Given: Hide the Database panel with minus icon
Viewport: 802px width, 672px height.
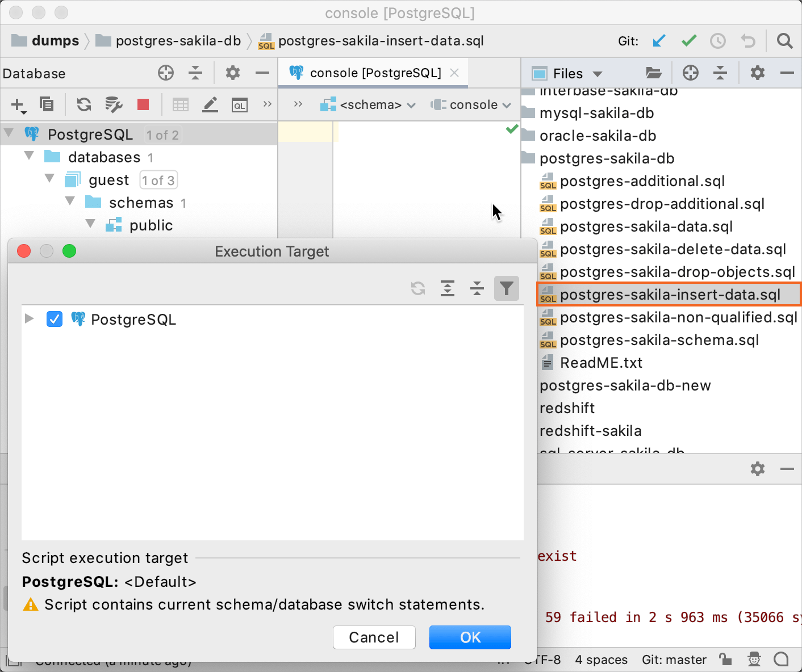Looking at the screenshot, I should click(262, 73).
